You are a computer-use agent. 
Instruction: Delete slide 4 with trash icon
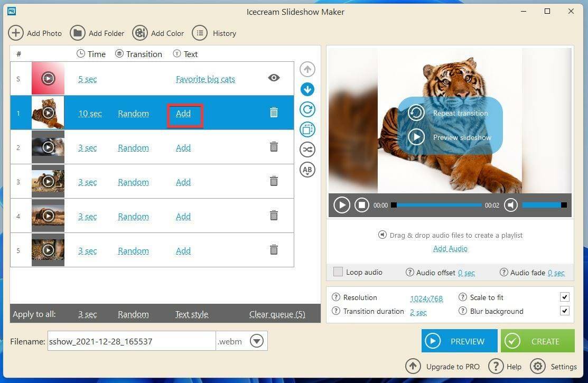pyautogui.click(x=274, y=216)
